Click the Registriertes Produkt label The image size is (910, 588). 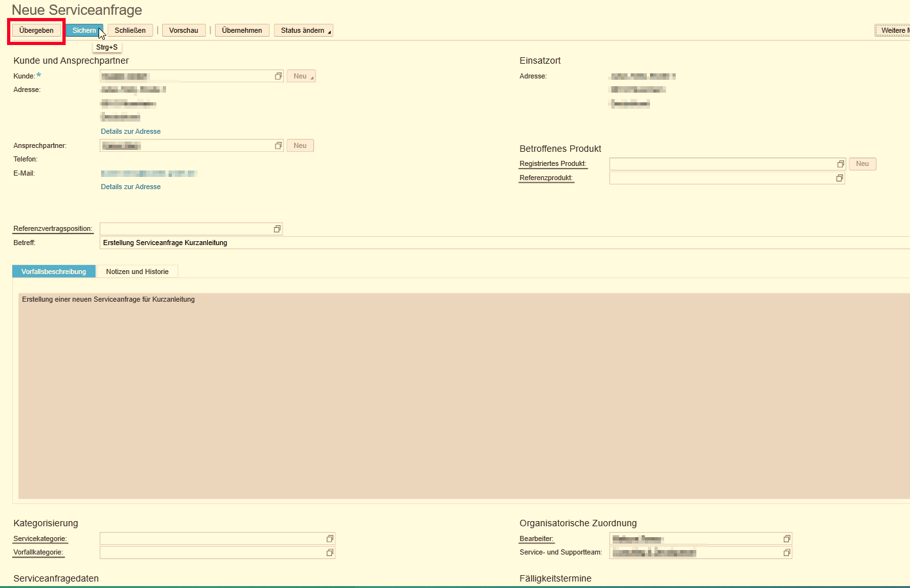coord(553,164)
